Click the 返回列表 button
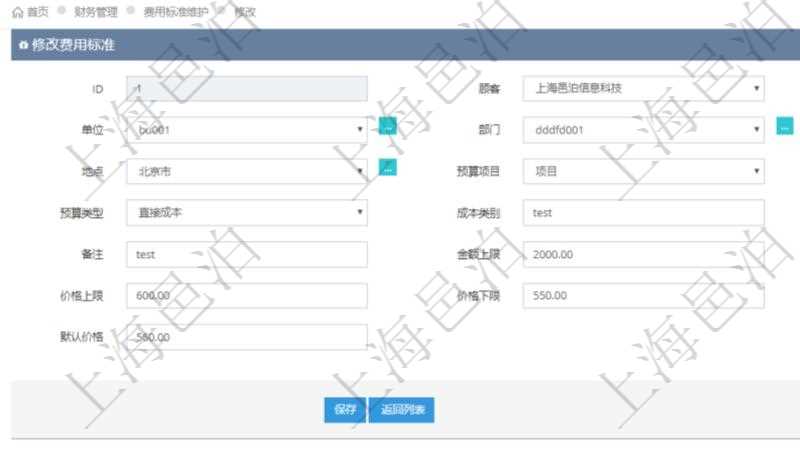The height and width of the screenshot is (456, 800). coord(402,410)
